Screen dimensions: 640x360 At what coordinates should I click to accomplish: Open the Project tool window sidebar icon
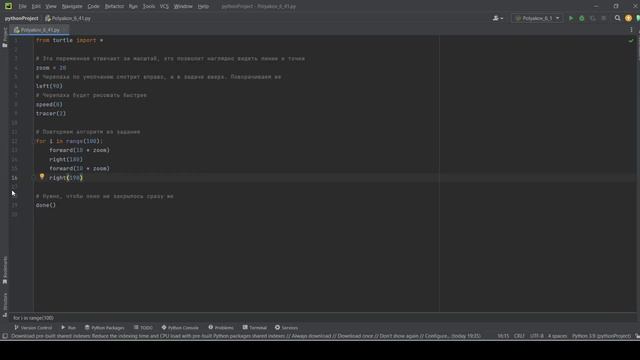tap(4, 37)
